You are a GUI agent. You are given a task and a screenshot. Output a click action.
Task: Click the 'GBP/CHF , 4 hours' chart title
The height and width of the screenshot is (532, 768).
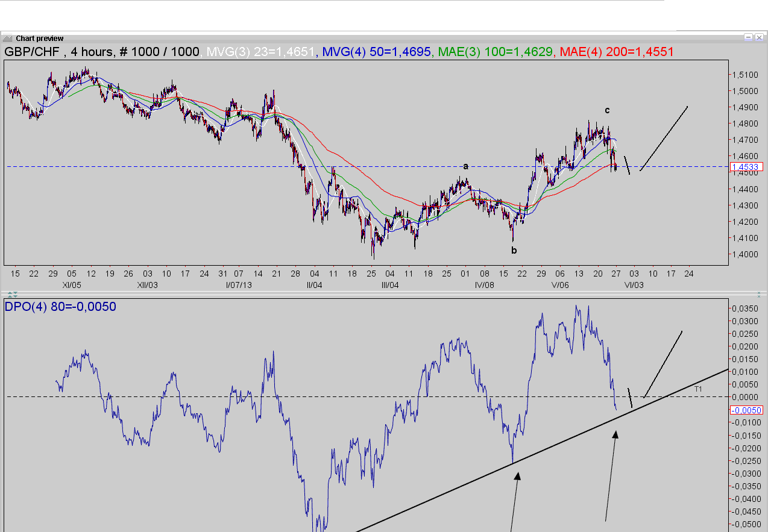pos(59,52)
